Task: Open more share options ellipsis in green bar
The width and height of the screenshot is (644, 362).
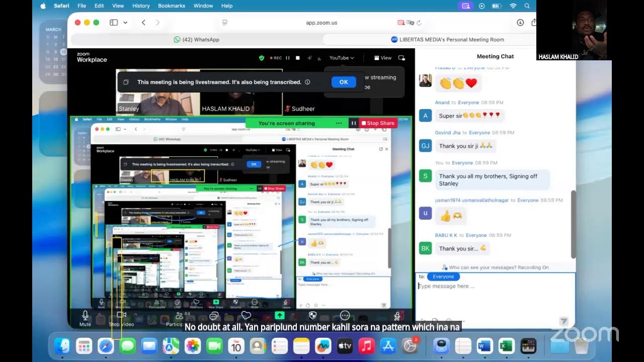Action: [x=339, y=123]
